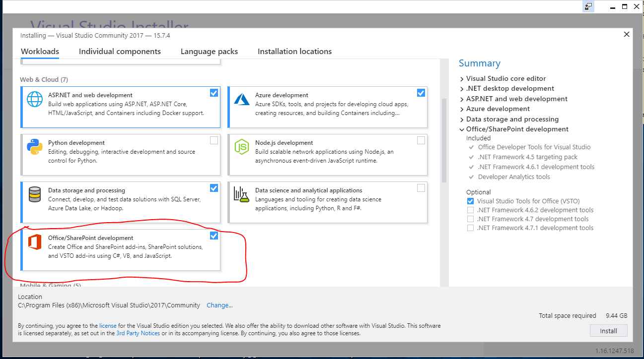Click the Web & Cloud (7) heading
Viewport: 644px width, 359px height.
click(x=44, y=79)
